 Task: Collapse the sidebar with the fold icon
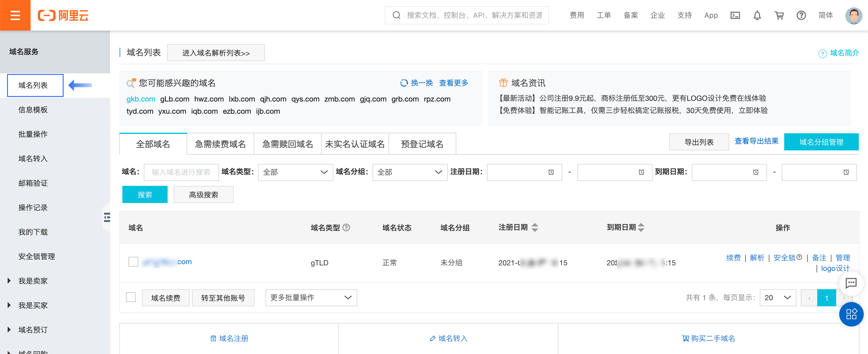(x=107, y=217)
